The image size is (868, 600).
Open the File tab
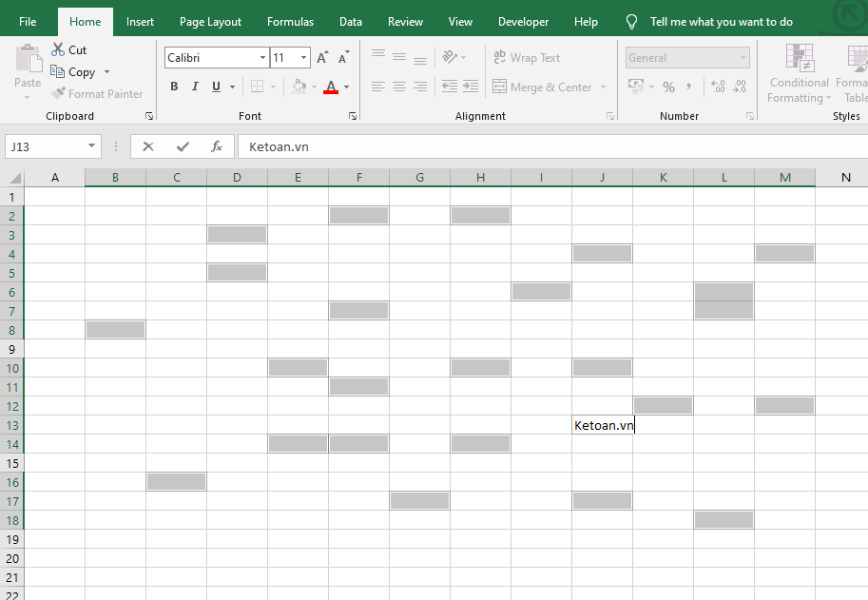click(28, 22)
